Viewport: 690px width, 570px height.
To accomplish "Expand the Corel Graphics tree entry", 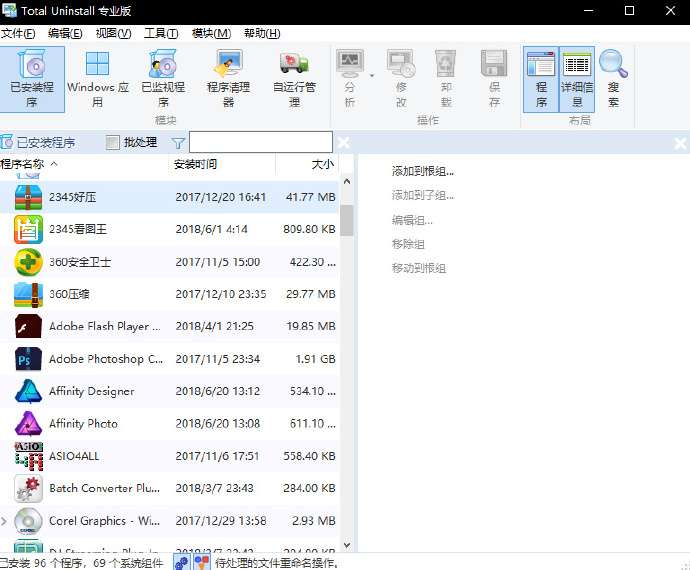I will [5, 521].
